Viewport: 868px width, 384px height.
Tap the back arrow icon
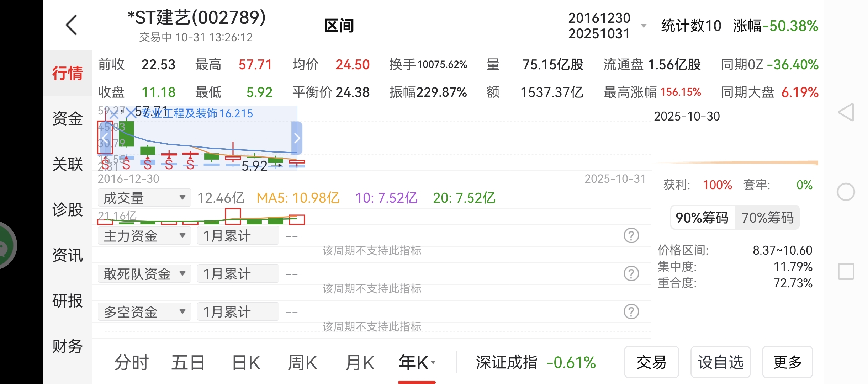(x=72, y=25)
